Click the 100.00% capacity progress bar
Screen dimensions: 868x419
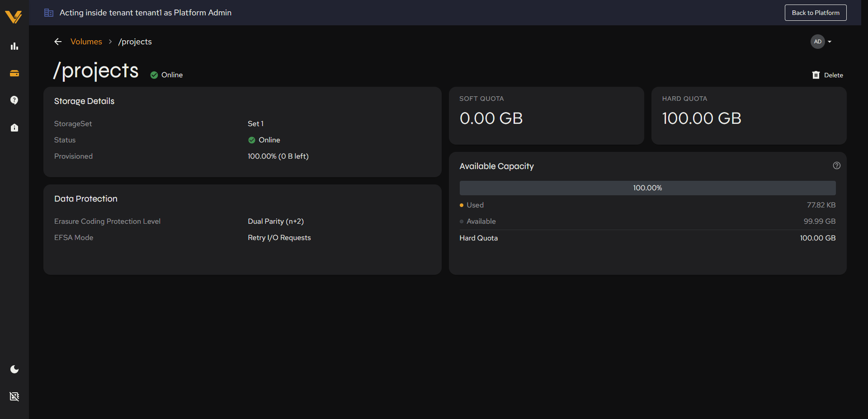coord(647,188)
